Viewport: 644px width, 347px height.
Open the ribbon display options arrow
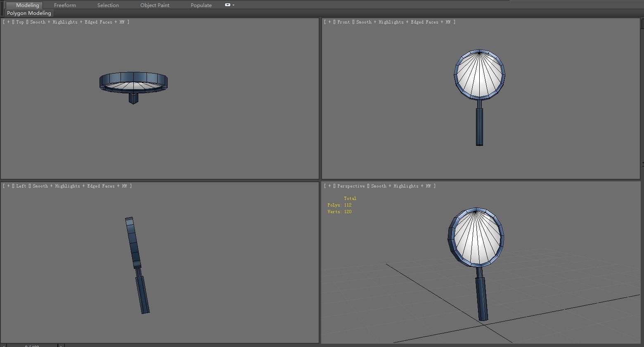point(234,5)
